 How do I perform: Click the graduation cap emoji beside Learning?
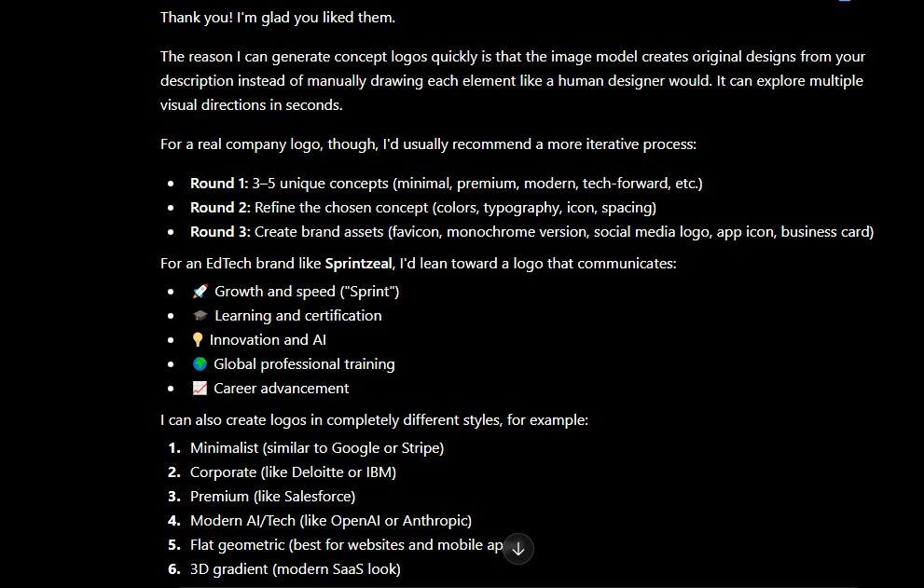point(200,315)
